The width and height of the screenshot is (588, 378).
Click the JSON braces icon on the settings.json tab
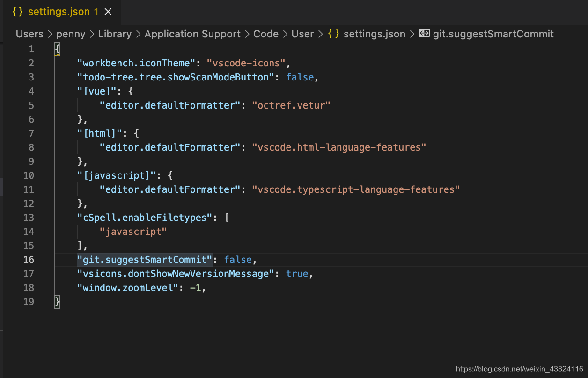(18, 12)
